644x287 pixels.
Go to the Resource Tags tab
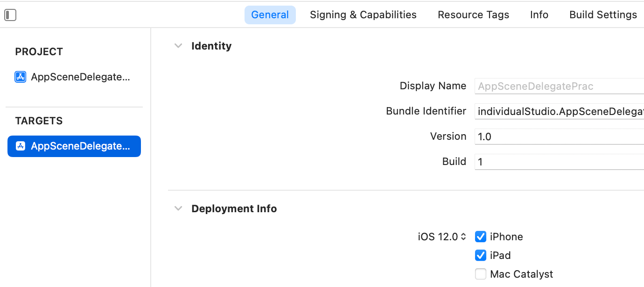pyautogui.click(x=473, y=14)
